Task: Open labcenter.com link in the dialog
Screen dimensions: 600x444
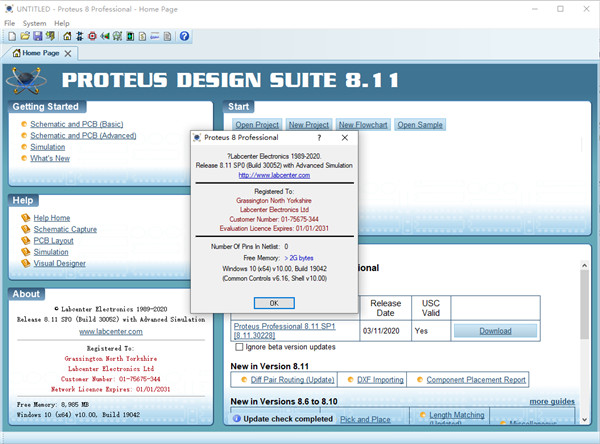Action: 274,175
